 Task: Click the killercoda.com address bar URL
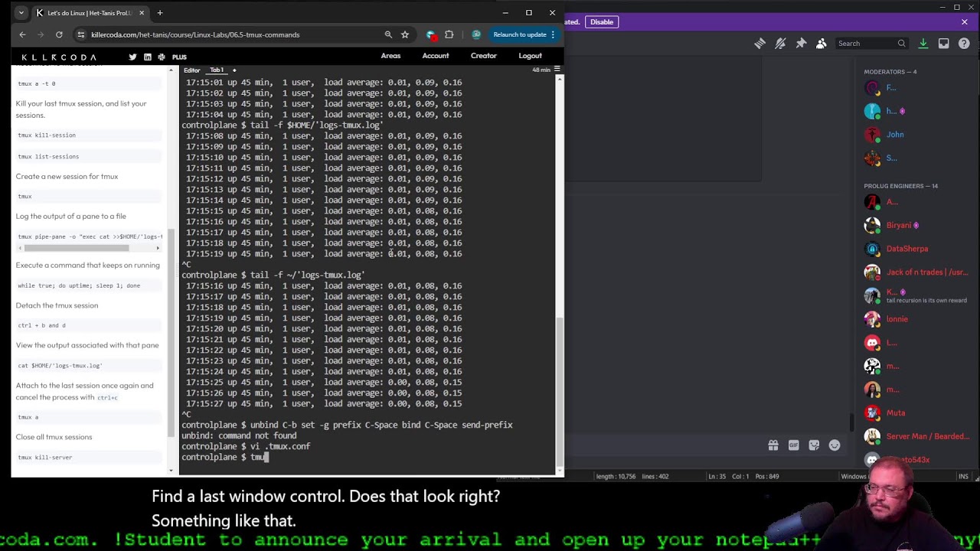pyautogui.click(x=195, y=34)
